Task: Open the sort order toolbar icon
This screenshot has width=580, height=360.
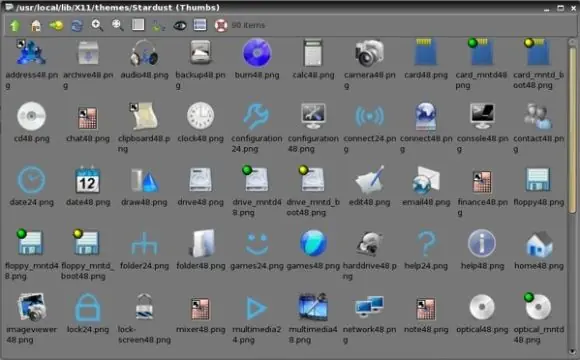Action: click(159, 26)
